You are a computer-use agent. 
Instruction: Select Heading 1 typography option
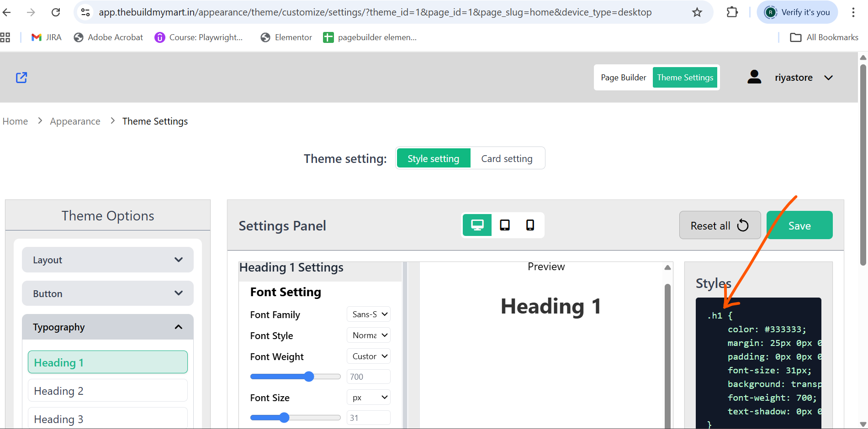tap(108, 362)
